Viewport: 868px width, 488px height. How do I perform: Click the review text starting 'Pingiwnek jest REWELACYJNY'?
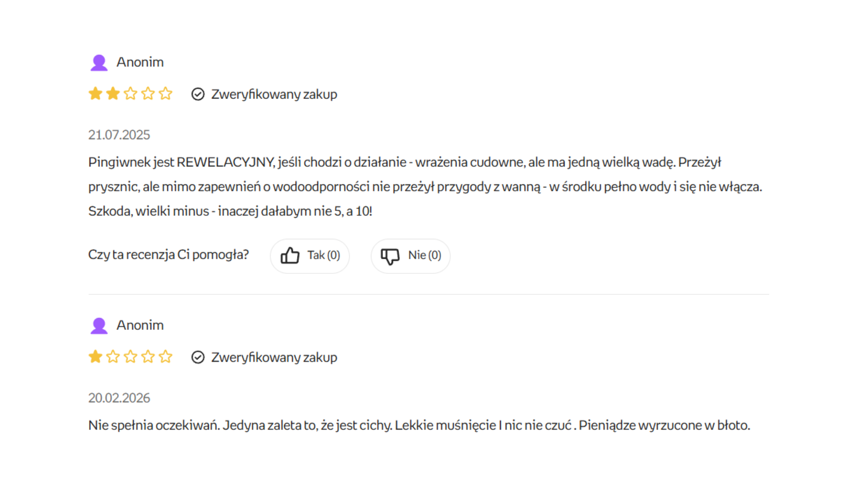pos(425,187)
